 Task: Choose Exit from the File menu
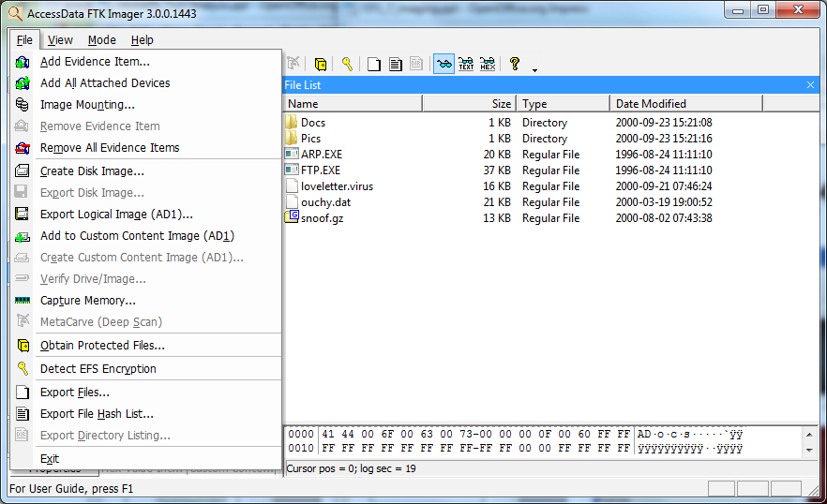[x=50, y=459]
